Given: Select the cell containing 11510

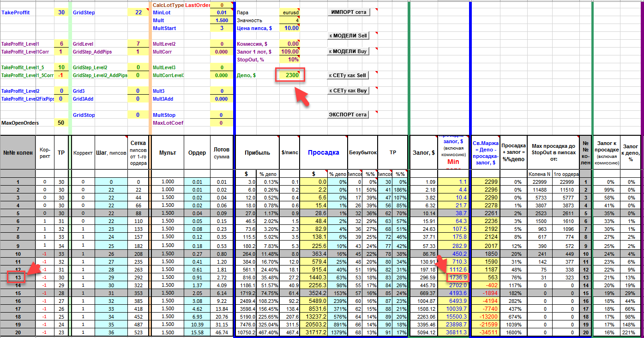Looking at the screenshot, I should [566, 190].
